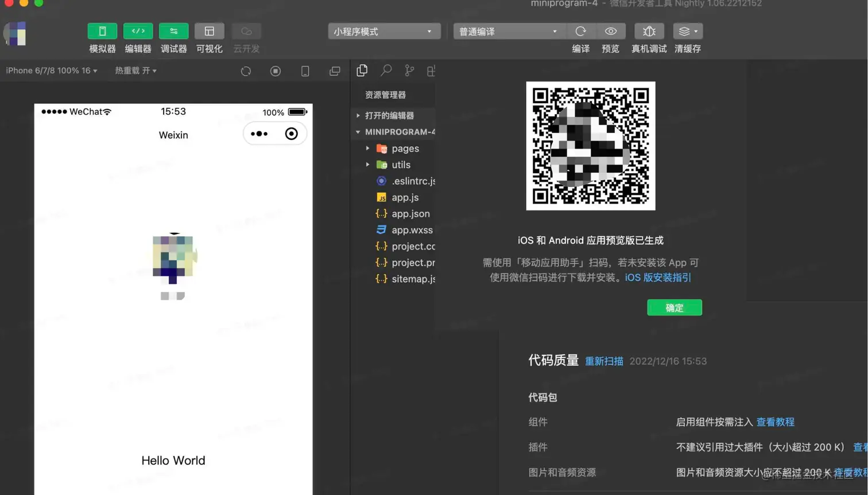Screen dimensions: 868x495
Task: Collapse the MINIPROGRAM-4 project tree
Action: click(x=393, y=132)
